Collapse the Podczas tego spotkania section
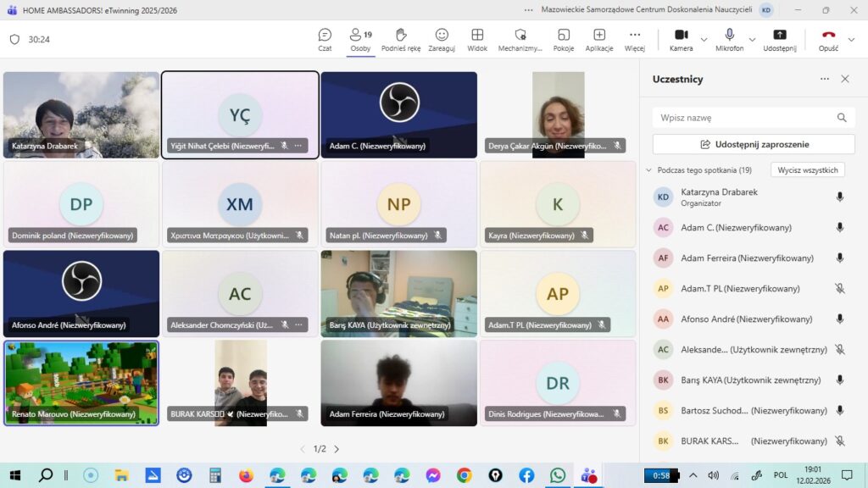Screen dimensions: 868x488 click(x=648, y=170)
